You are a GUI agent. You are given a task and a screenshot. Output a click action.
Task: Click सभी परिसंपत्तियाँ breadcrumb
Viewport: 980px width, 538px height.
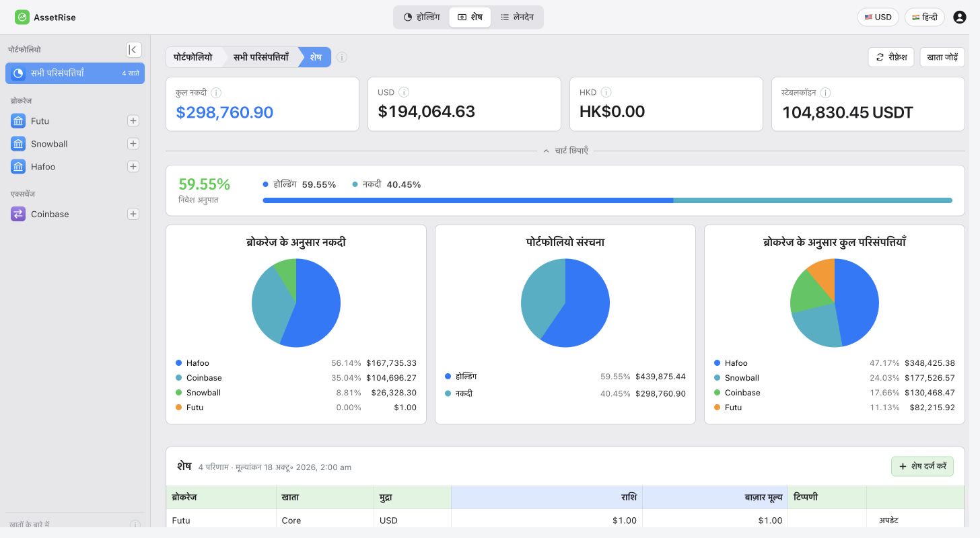click(x=261, y=57)
